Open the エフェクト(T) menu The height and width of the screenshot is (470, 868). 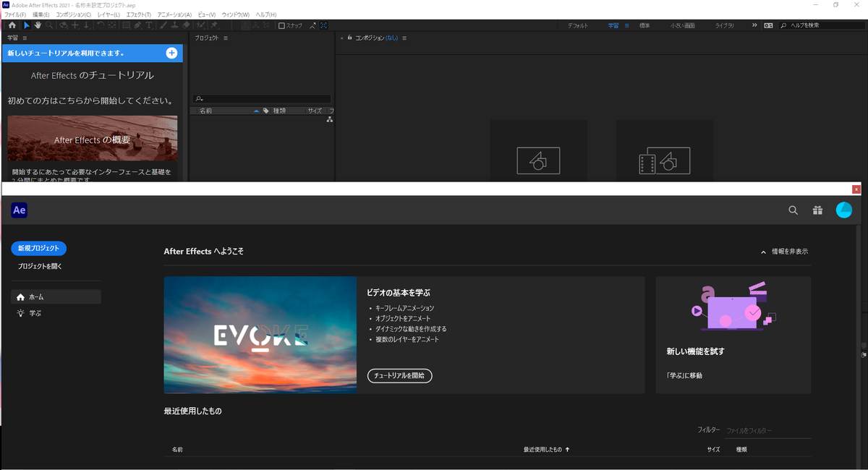(x=138, y=14)
